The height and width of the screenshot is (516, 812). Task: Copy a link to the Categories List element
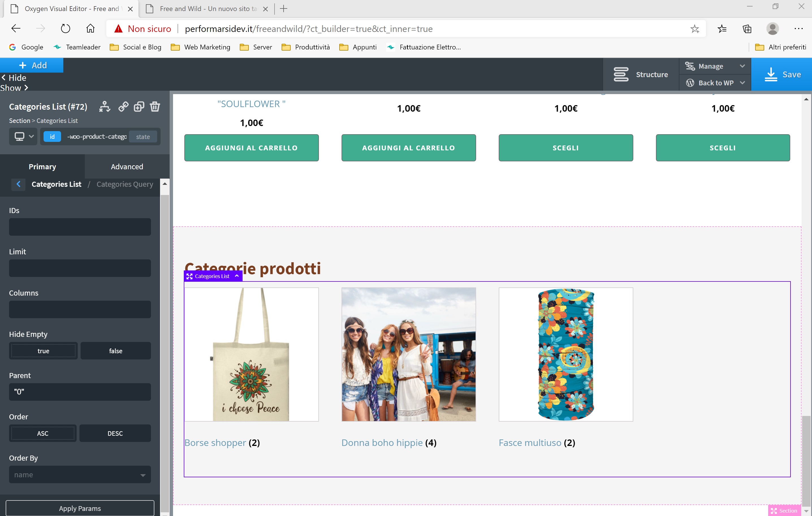124,107
